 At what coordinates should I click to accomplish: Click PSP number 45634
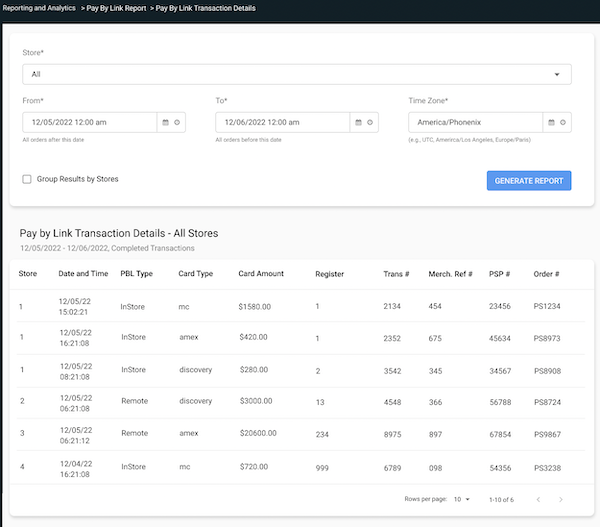[x=500, y=338]
